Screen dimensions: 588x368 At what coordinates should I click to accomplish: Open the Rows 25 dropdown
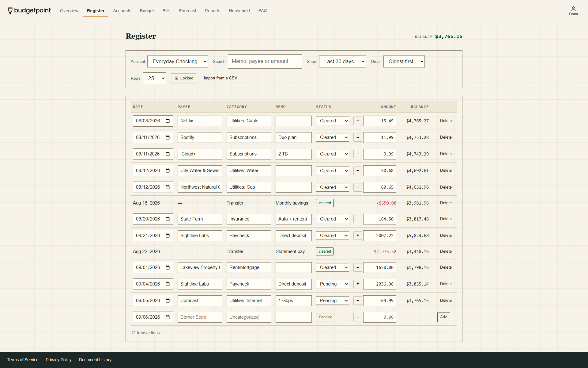click(x=154, y=78)
